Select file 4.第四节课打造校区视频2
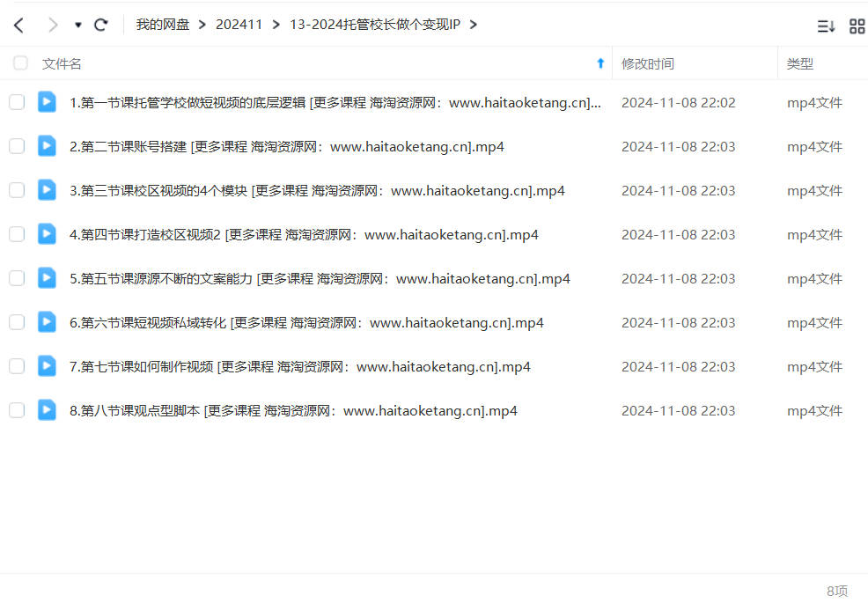The width and height of the screenshot is (868, 603). point(304,235)
